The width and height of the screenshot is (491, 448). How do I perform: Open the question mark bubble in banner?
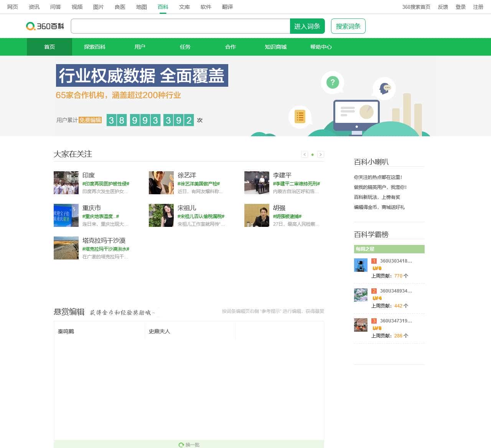[333, 82]
